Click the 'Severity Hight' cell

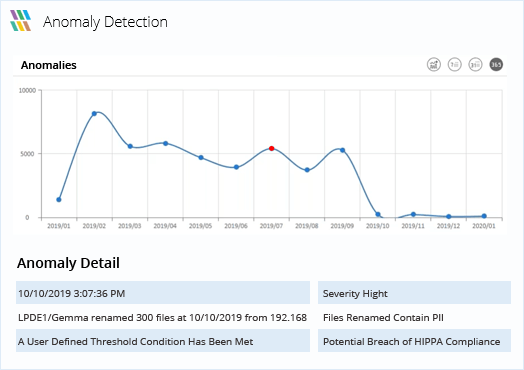coord(414,293)
